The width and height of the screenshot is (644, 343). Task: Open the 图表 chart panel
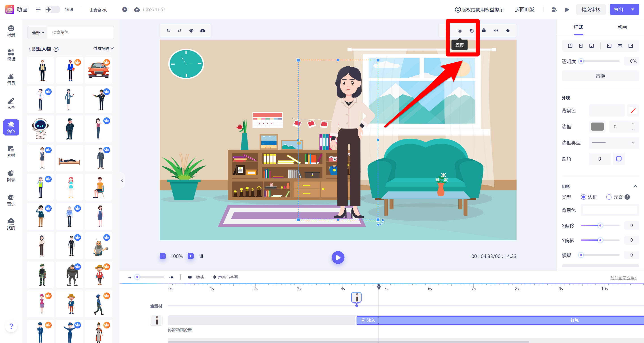pyautogui.click(x=11, y=176)
